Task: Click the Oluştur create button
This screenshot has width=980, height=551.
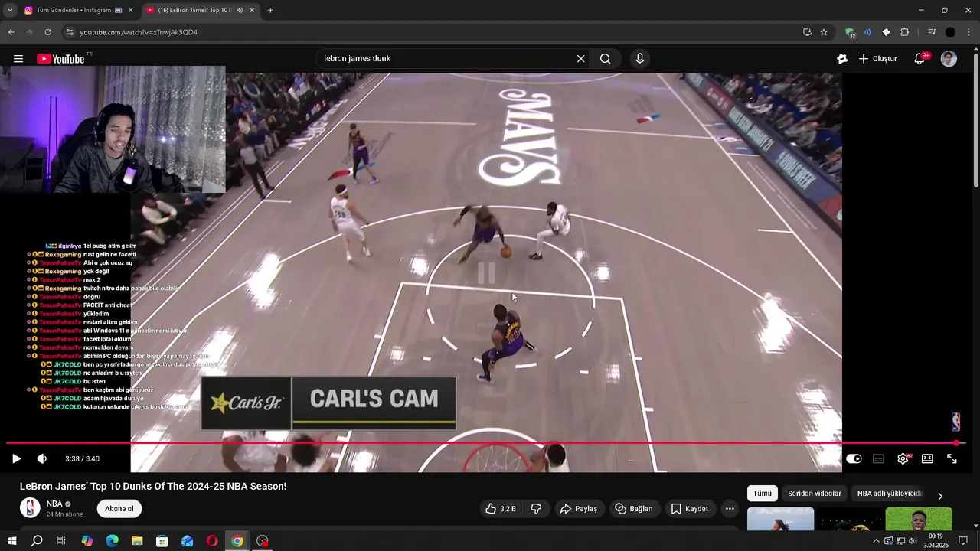Action: [877, 59]
